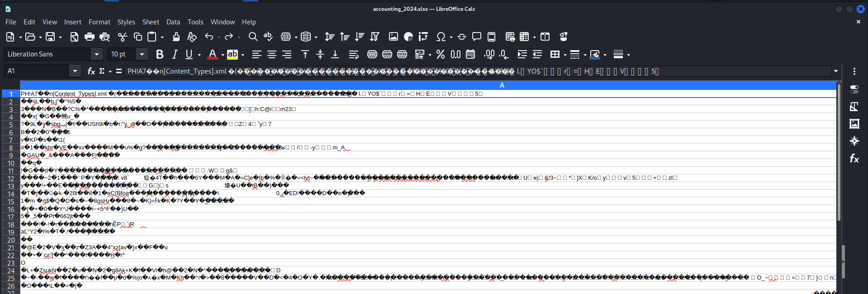Click the Insert Image icon
Screen dimensions: 868x294
(393, 37)
